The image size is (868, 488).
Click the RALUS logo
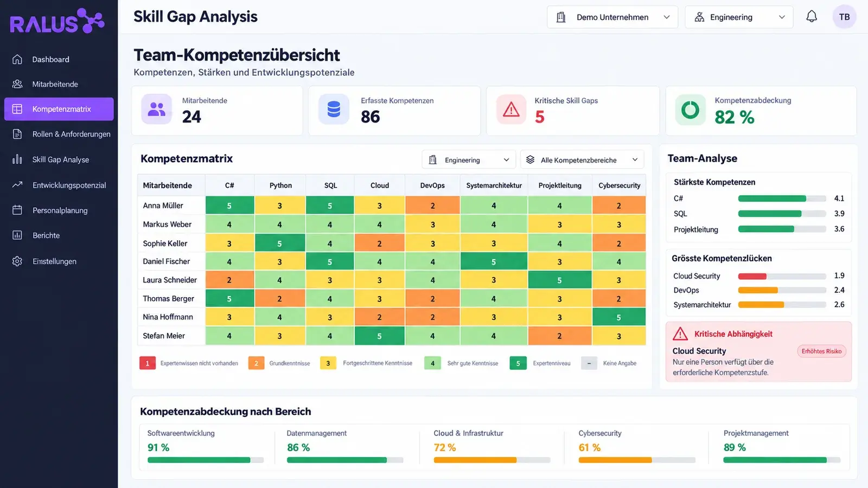57,22
